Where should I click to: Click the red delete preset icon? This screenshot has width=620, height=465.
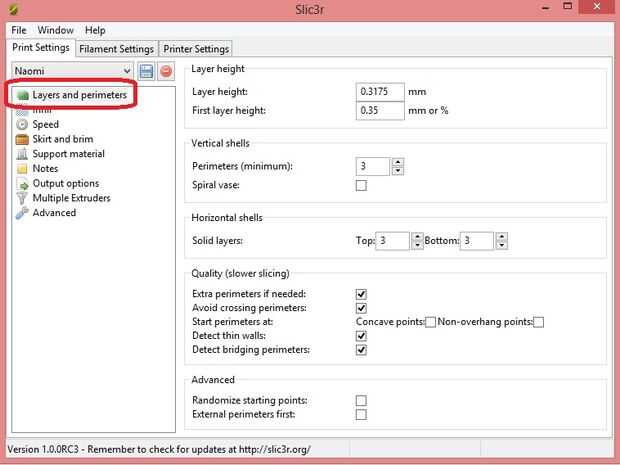166,72
